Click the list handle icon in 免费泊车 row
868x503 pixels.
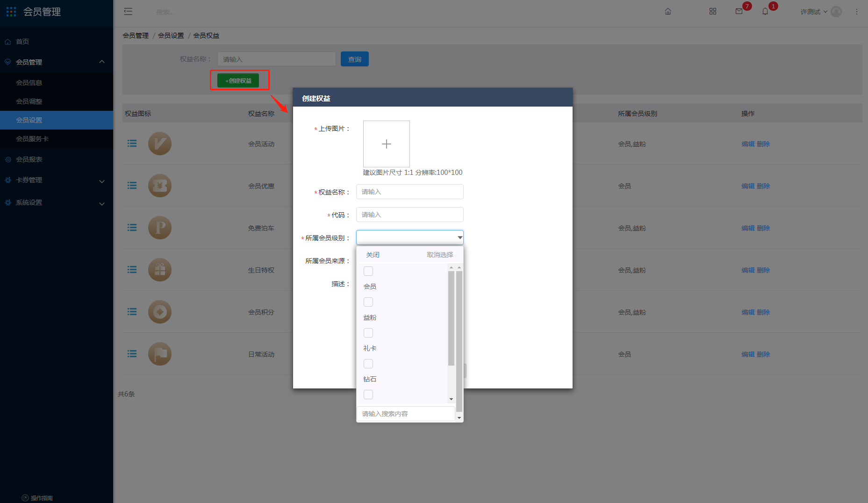click(x=132, y=228)
